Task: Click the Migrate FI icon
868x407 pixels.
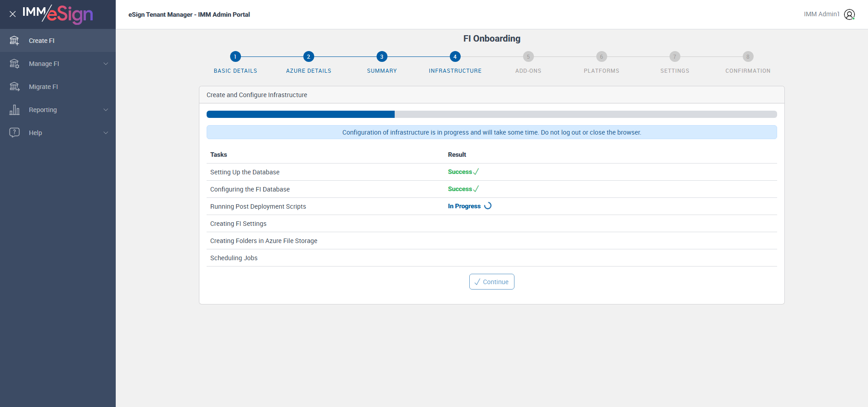Action: (14, 87)
